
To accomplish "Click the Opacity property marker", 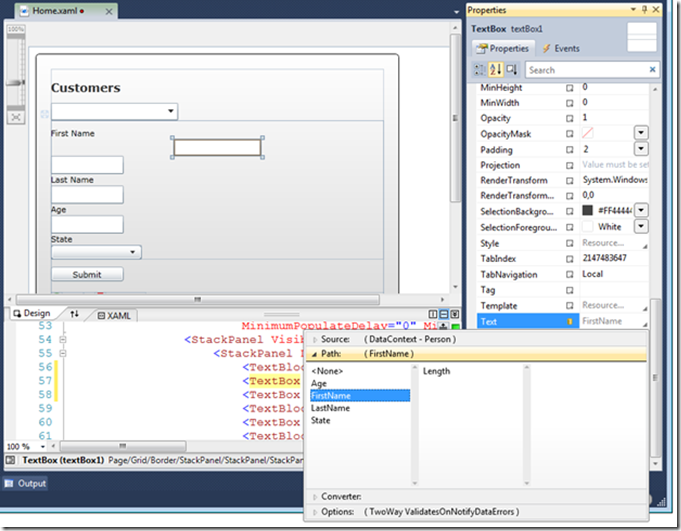I will tap(569, 118).
